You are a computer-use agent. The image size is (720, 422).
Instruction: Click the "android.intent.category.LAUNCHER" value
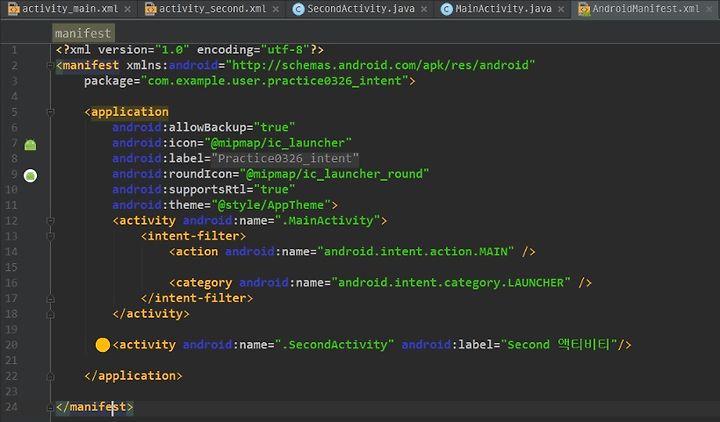[451, 282]
